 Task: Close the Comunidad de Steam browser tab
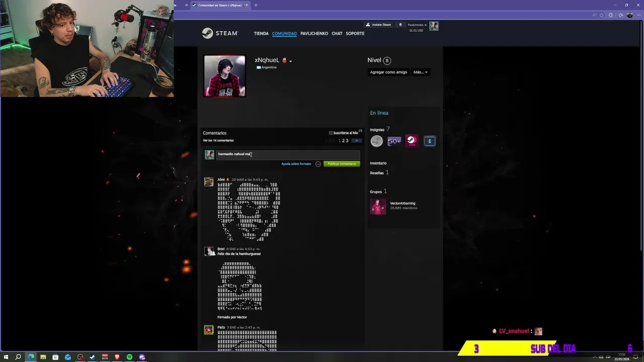pos(246,5)
